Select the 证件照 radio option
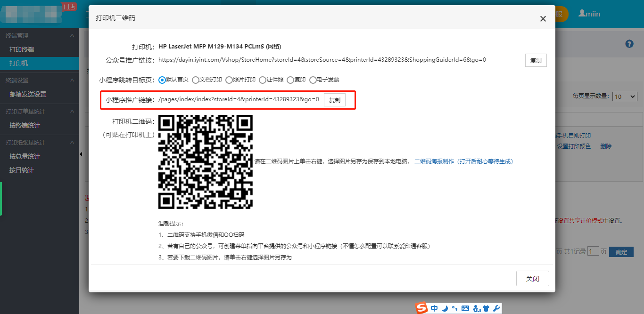The width and height of the screenshot is (644, 314). pos(263,80)
